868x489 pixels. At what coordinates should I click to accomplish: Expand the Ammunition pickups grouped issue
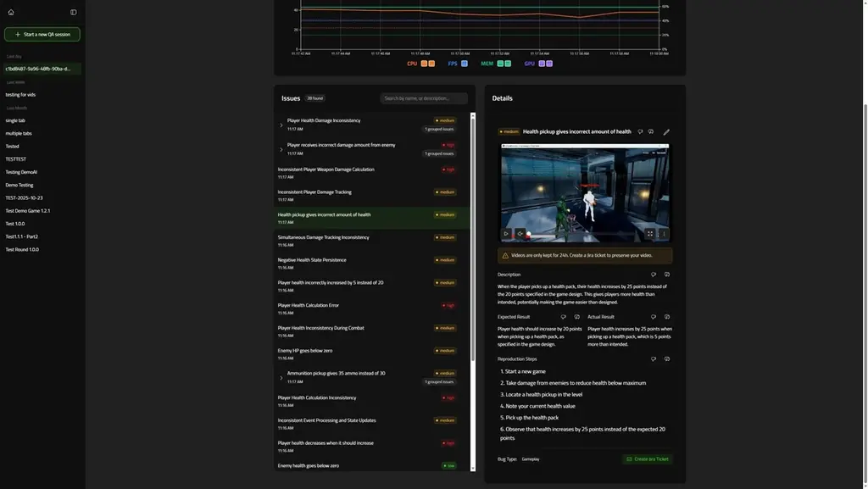tap(281, 376)
